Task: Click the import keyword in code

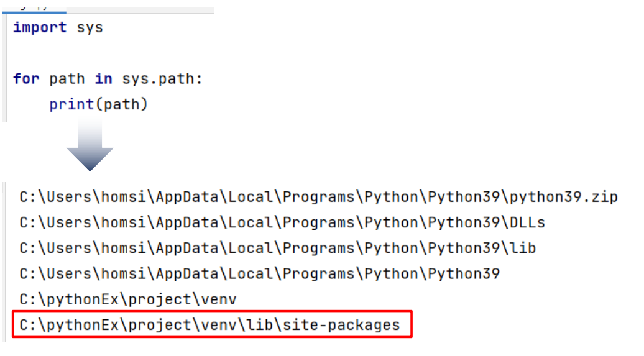Action: tap(40, 27)
